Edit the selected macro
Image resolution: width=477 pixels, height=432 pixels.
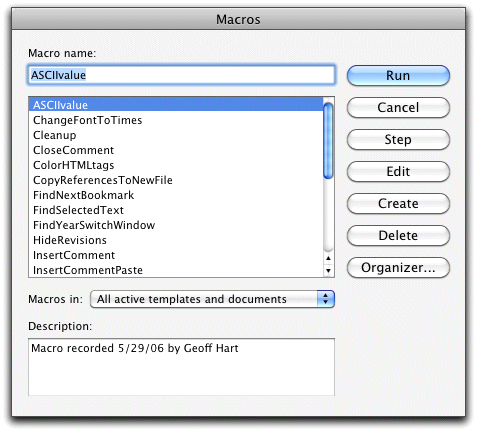click(x=398, y=172)
